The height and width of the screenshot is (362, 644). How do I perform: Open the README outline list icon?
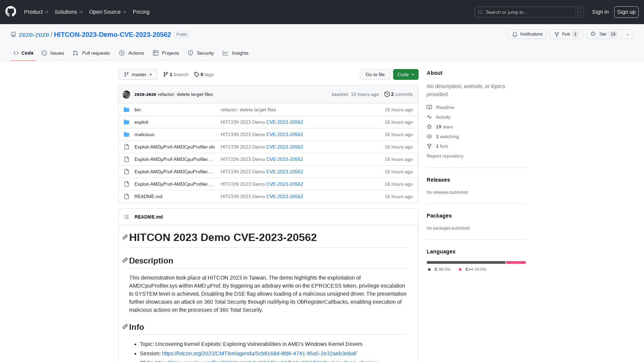[126, 217]
